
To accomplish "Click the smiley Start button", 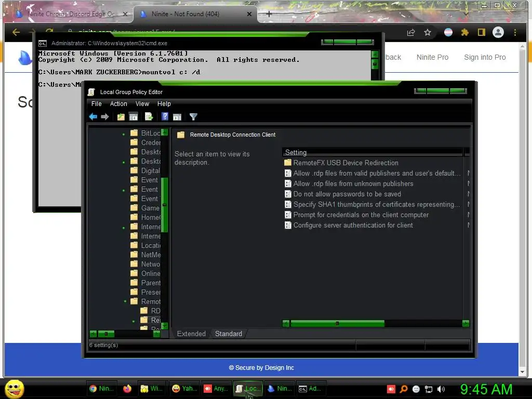I will coord(14,389).
